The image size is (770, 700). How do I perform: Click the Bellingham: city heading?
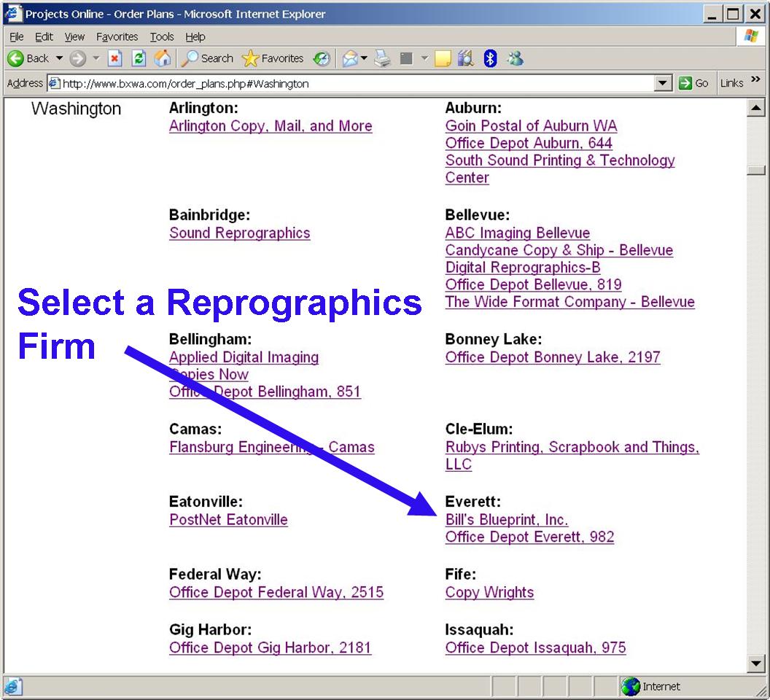point(210,339)
